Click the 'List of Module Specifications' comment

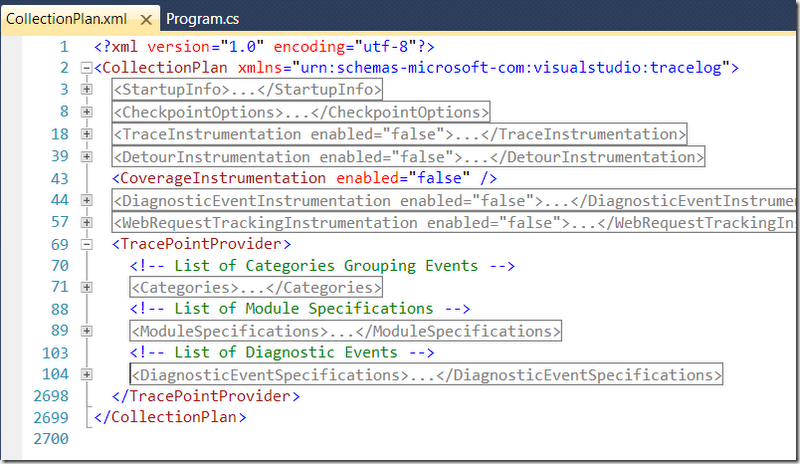point(300,309)
